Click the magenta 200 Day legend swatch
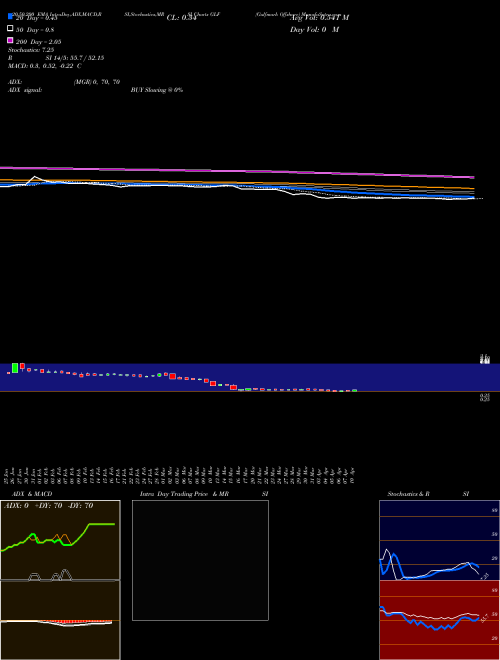 [x=10, y=40]
